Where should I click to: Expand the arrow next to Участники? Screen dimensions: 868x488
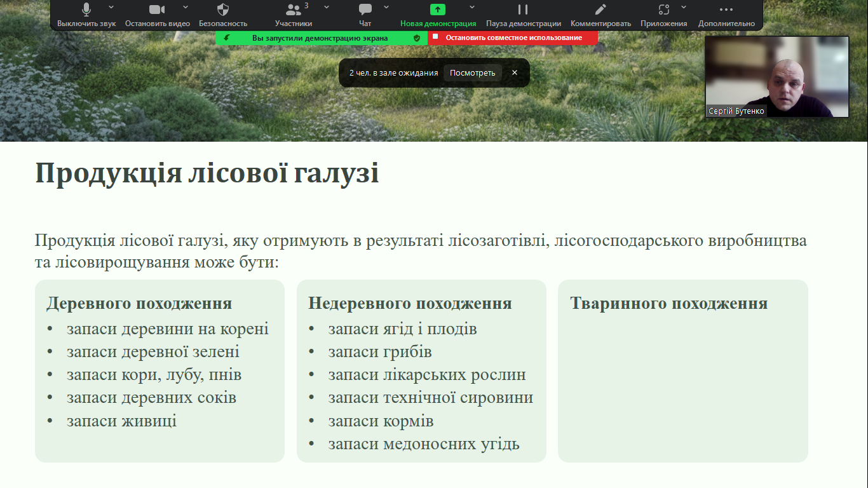tap(327, 7)
